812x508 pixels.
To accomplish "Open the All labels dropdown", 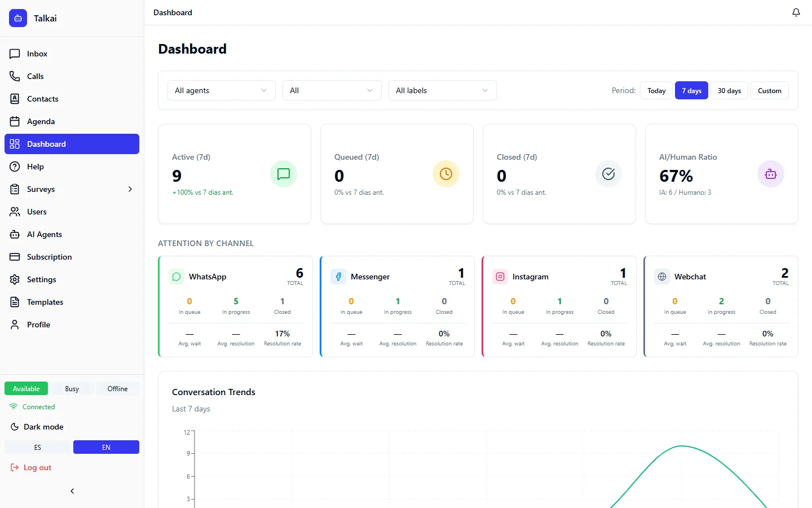I will 443,90.
